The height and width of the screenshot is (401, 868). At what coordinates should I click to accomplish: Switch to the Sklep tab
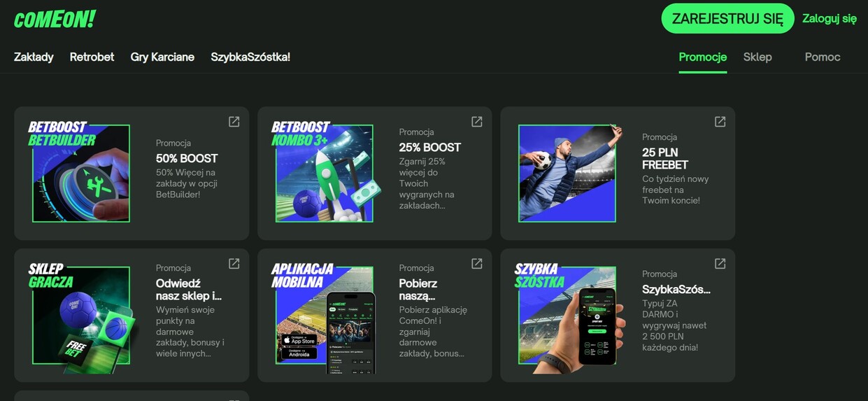coord(757,57)
